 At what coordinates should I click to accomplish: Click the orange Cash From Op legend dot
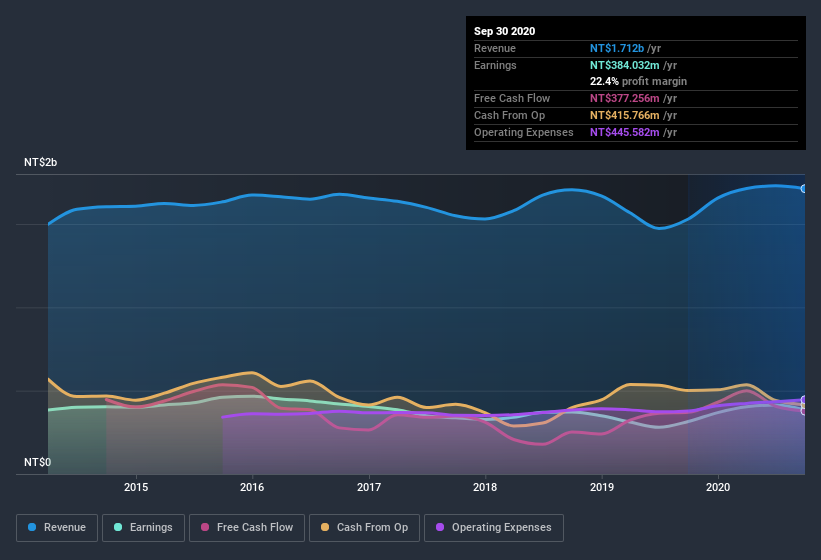[x=325, y=527]
